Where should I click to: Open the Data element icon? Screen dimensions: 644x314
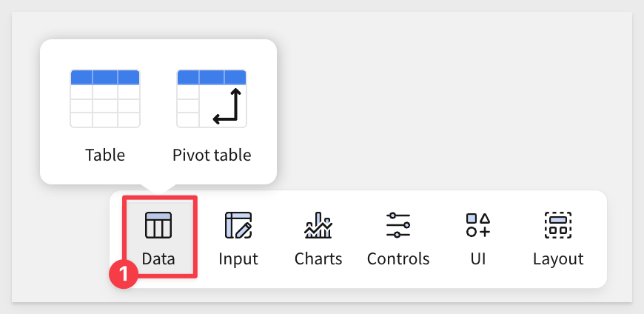click(158, 225)
